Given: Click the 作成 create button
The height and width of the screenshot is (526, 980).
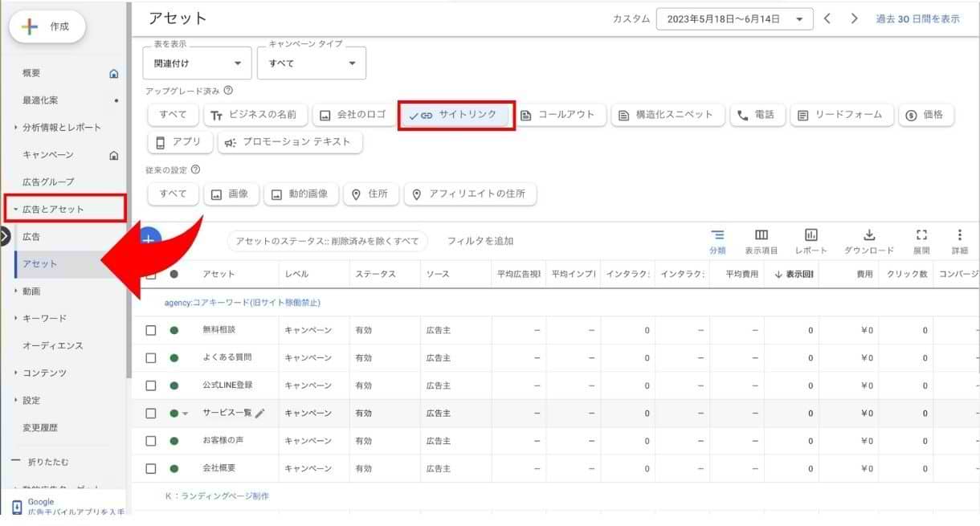Looking at the screenshot, I should click(47, 27).
